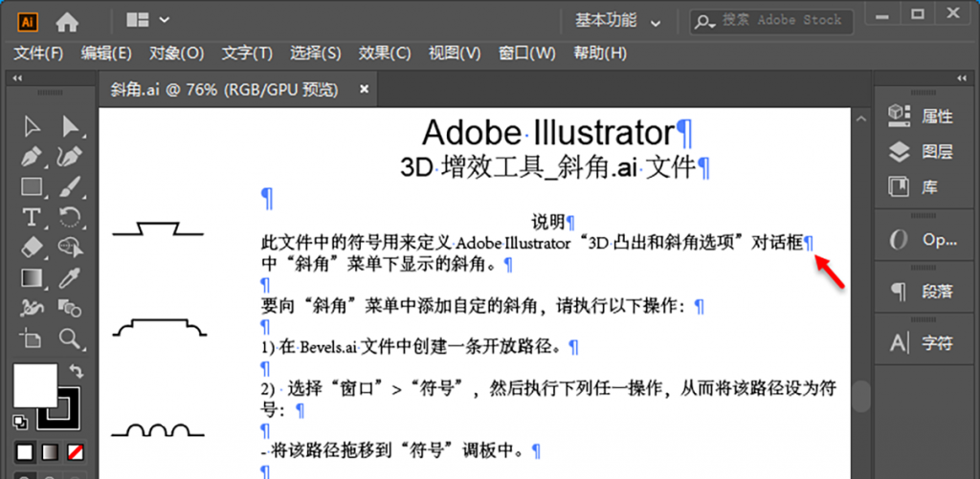Pick the Eyedropper tool

point(70,278)
